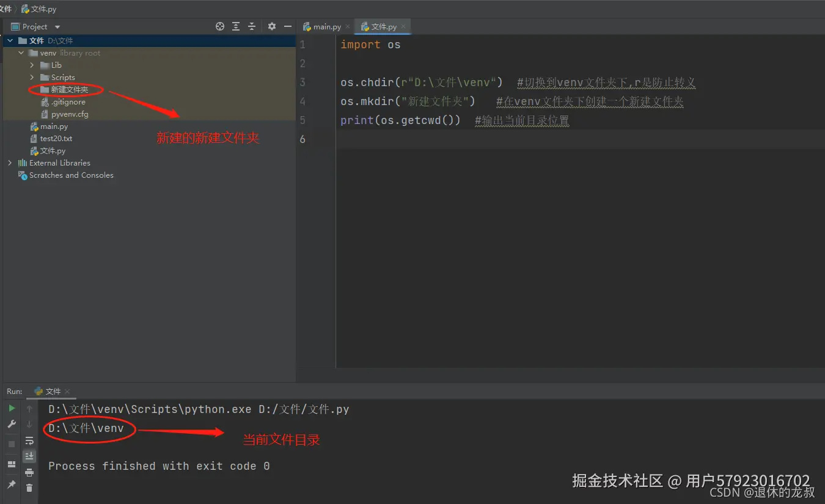Click the gray Stop square in Run panel
The image size is (825, 504).
click(x=12, y=444)
